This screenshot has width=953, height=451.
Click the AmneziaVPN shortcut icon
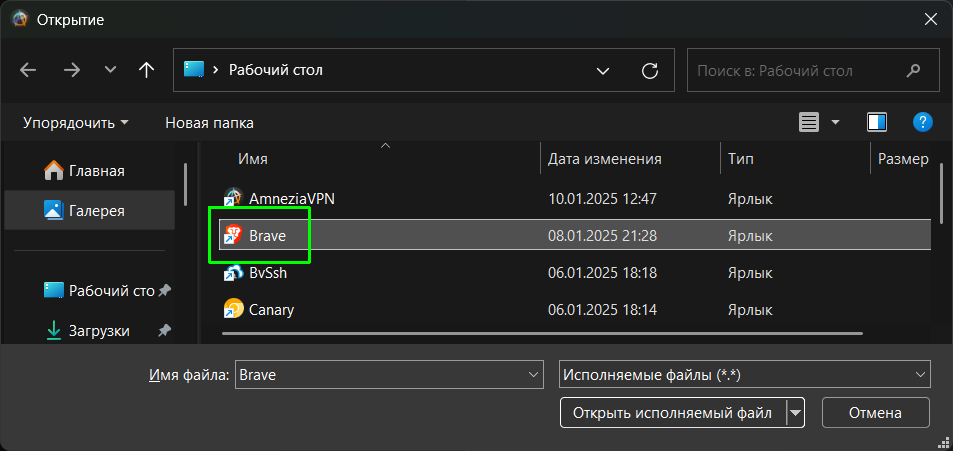tap(233, 198)
